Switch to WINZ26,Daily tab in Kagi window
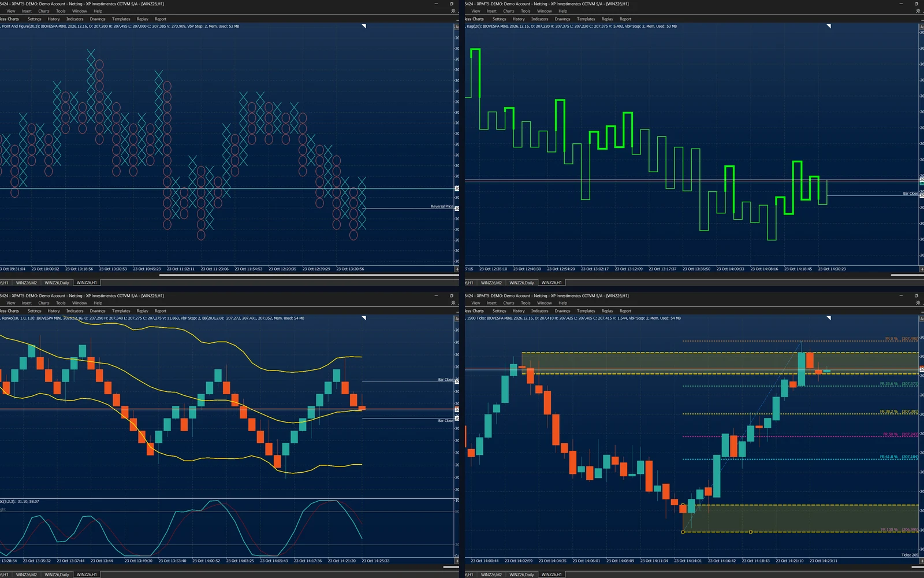The image size is (924, 578). 522,283
